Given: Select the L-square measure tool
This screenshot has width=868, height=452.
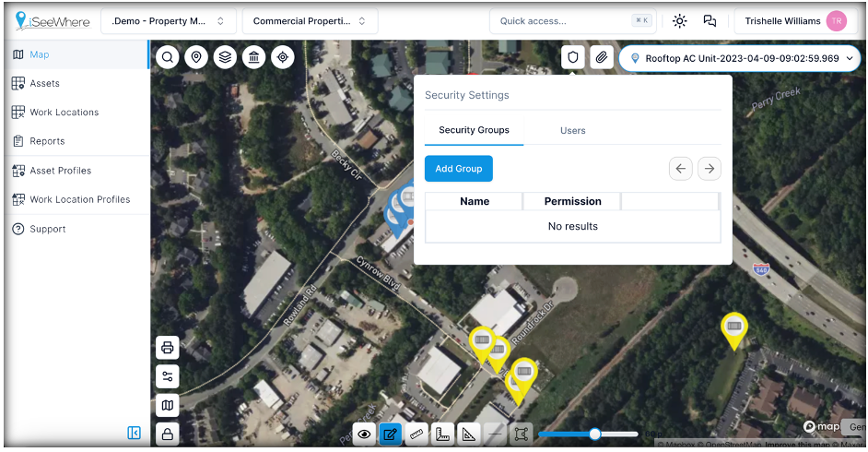Looking at the screenshot, I should (x=442, y=434).
